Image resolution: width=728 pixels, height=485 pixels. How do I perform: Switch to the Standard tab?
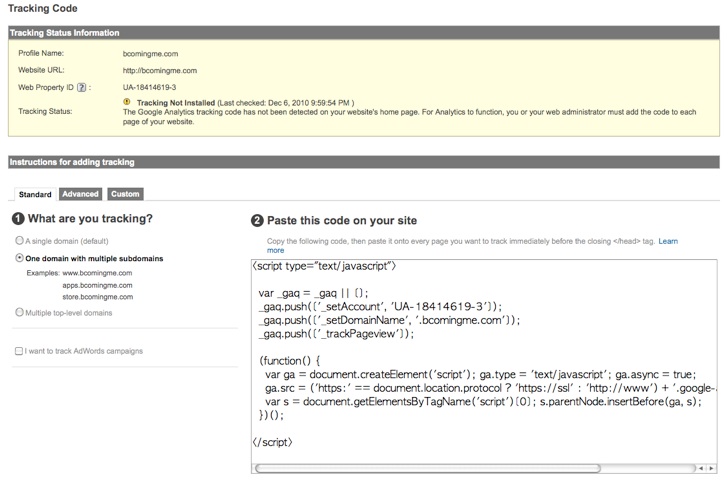pos(35,194)
